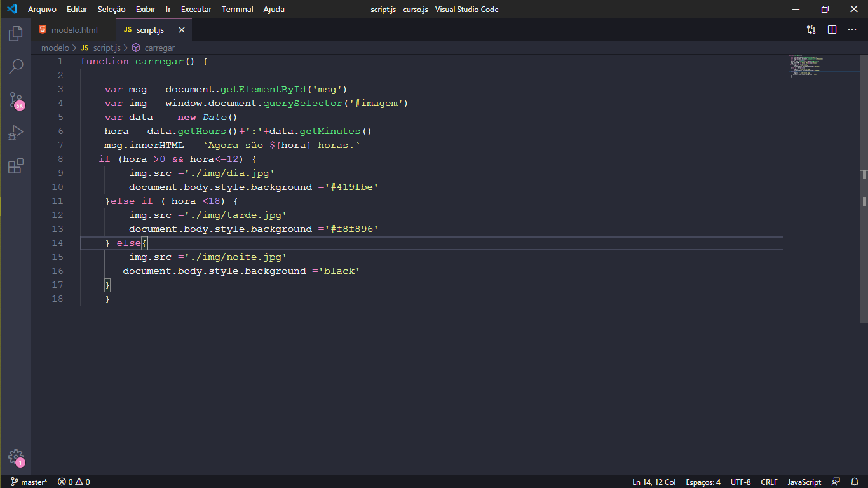This screenshot has width=868, height=488.
Task: Click the carregar symbol breadcrumb
Action: (153, 48)
